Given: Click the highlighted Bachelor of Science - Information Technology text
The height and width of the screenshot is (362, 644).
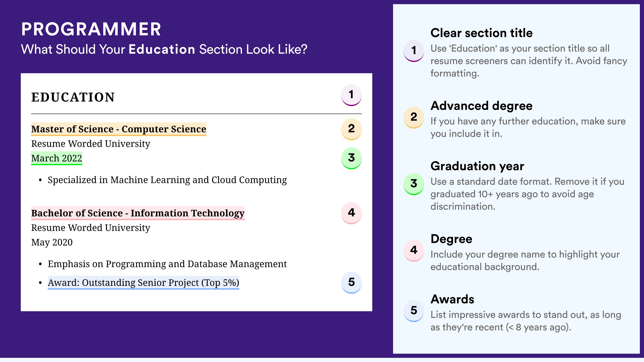Looking at the screenshot, I should click(x=138, y=213).
